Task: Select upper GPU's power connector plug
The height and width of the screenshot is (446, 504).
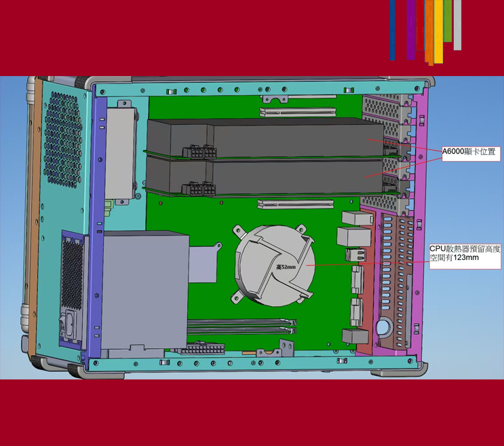Action: tap(197, 151)
